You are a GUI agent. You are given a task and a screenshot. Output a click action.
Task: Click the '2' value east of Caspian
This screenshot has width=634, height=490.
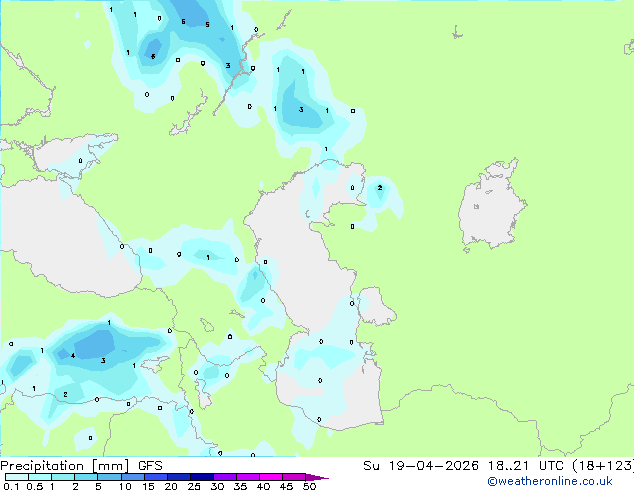coord(380,188)
